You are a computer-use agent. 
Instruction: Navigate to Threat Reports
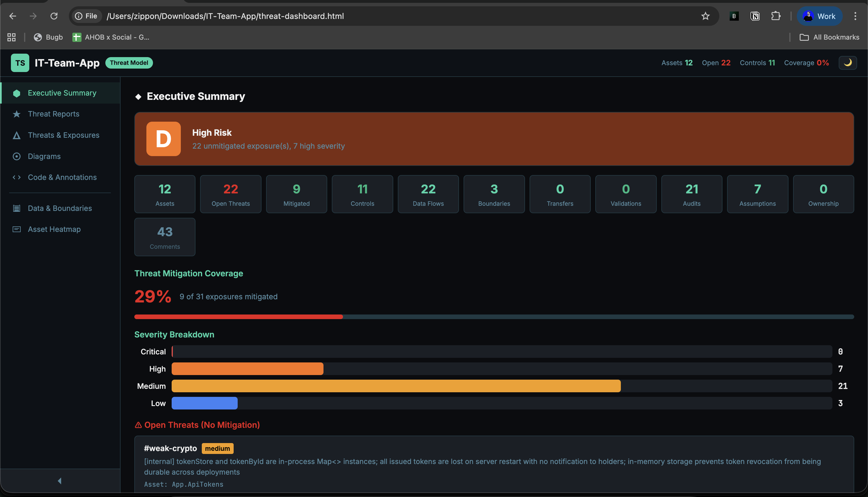53,114
